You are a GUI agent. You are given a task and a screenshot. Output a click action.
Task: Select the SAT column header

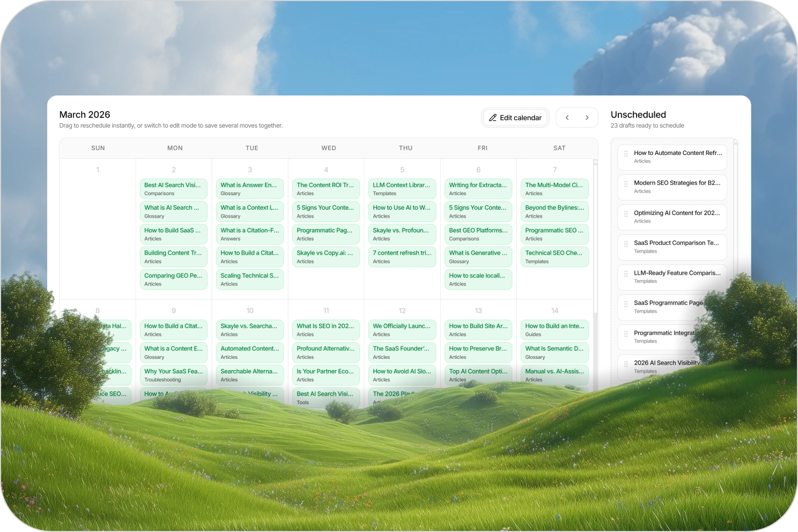tap(559, 147)
